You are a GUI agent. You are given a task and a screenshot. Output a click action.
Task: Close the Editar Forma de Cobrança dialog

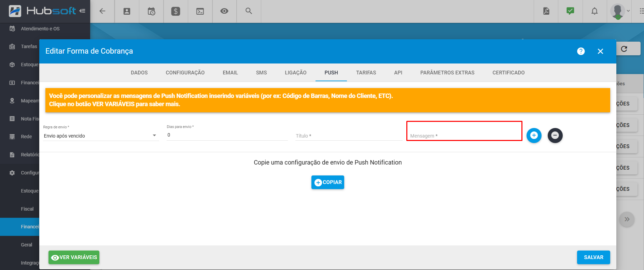pyautogui.click(x=600, y=51)
